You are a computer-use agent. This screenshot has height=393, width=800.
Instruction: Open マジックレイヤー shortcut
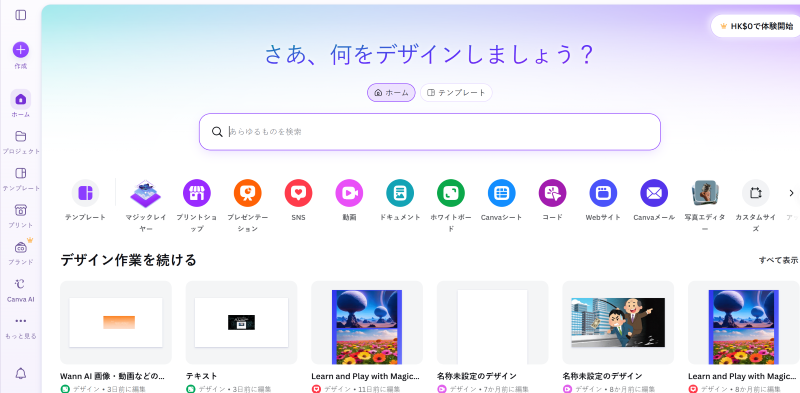point(146,193)
